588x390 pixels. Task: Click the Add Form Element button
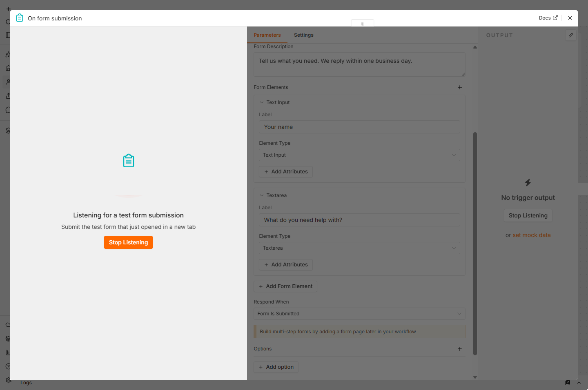coord(285,286)
